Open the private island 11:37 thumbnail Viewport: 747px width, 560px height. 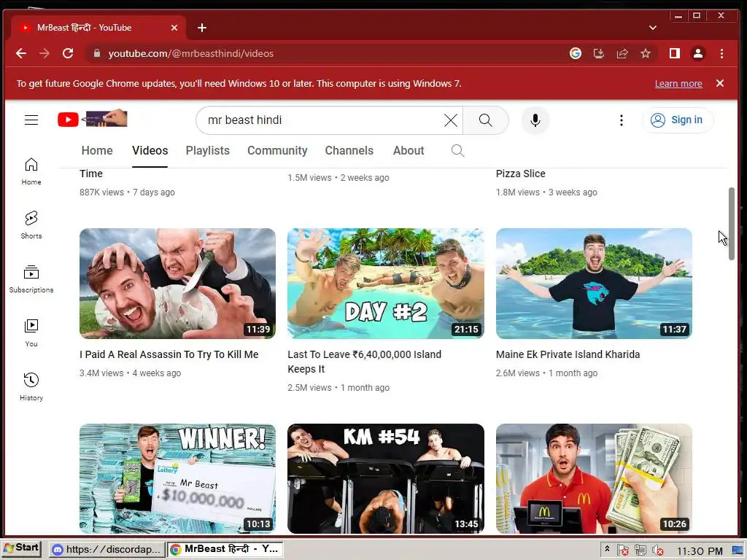pyautogui.click(x=594, y=284)
